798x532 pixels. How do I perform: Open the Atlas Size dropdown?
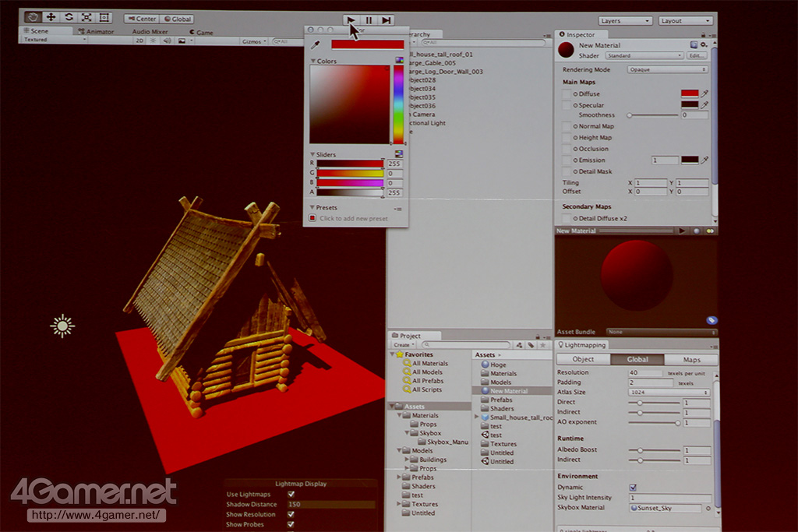coord(669,392)
